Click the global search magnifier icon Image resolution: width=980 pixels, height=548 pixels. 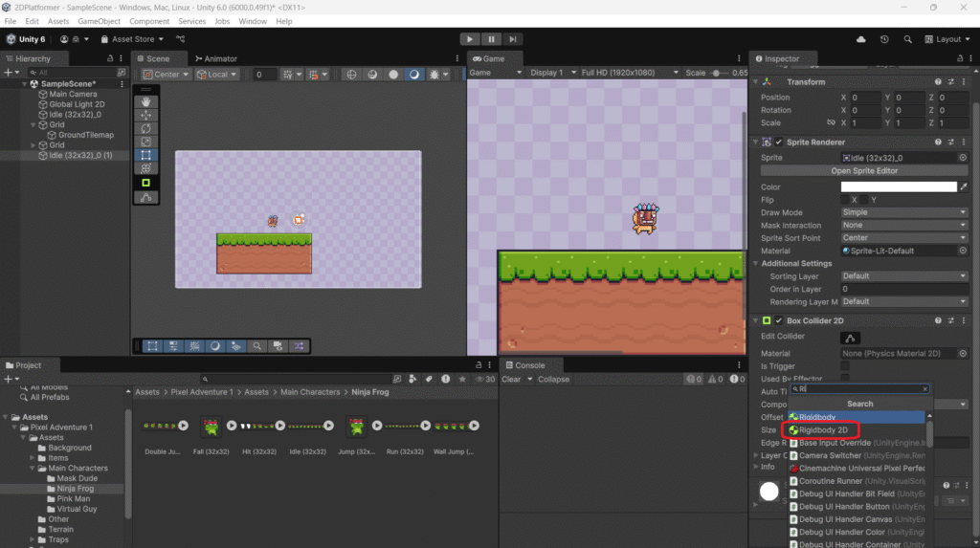pos(907,39)
